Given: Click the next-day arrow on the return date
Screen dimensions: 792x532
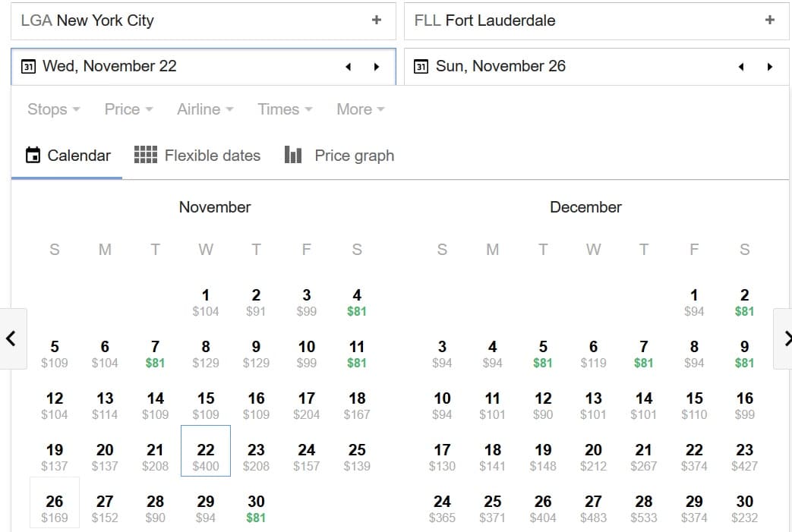Looking at the screenshot, I should pos(770,67).
